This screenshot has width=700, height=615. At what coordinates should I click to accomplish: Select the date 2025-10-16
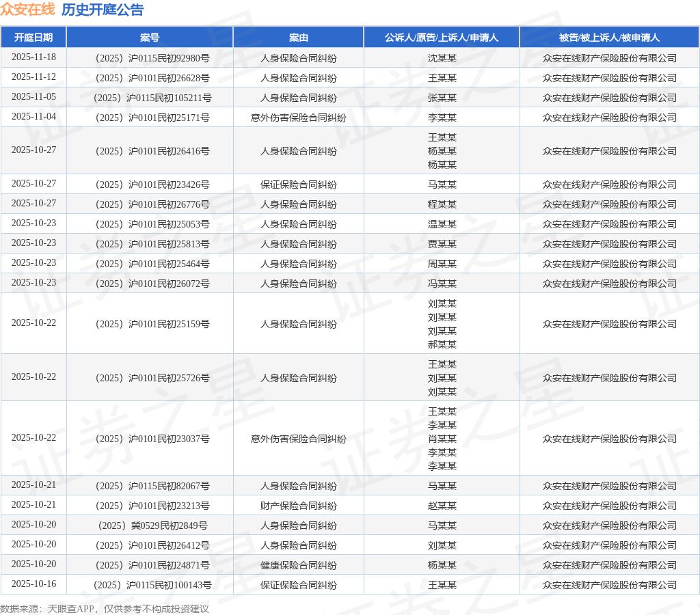[34, 584]
